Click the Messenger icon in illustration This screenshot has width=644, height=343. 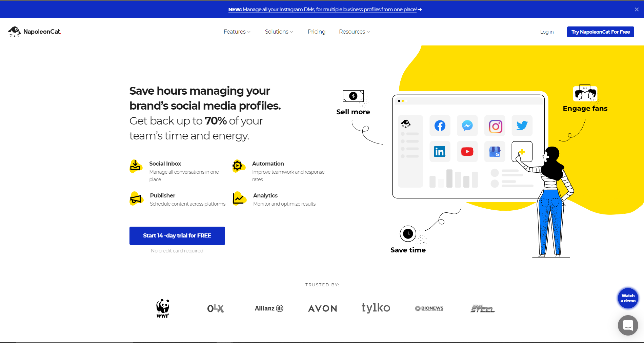pyautogui.click(x=467, y=126)
